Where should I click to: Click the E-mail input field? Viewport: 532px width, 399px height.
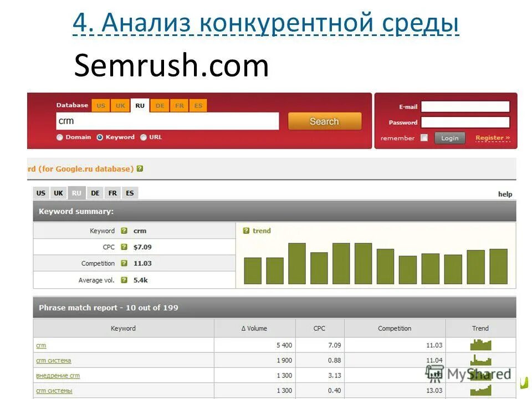click(465, 106)
